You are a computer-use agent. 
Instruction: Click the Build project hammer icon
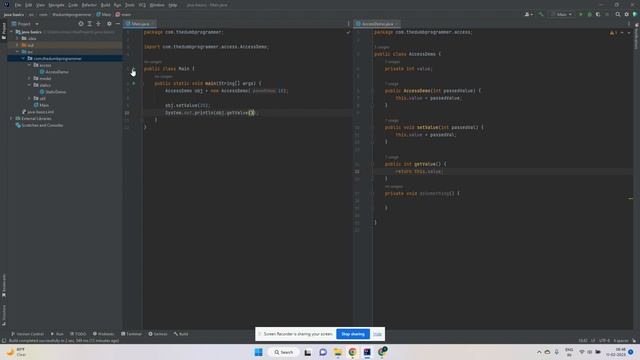[x=541, y=14]
